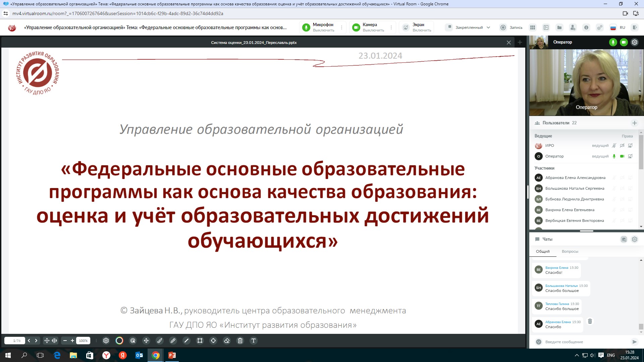The image size is (644, 362).
Task: Select the eraser tool
Action: coord(227,341)
